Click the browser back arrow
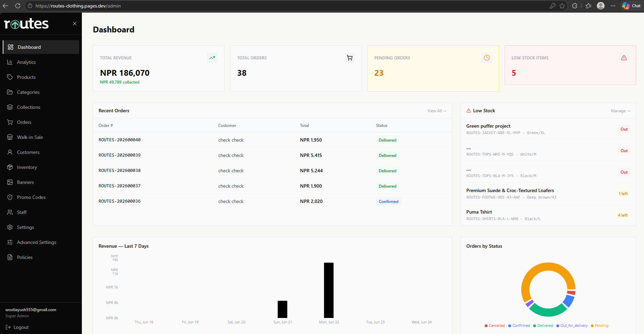The height and width of the screenshot is (334, 644). 5,6
